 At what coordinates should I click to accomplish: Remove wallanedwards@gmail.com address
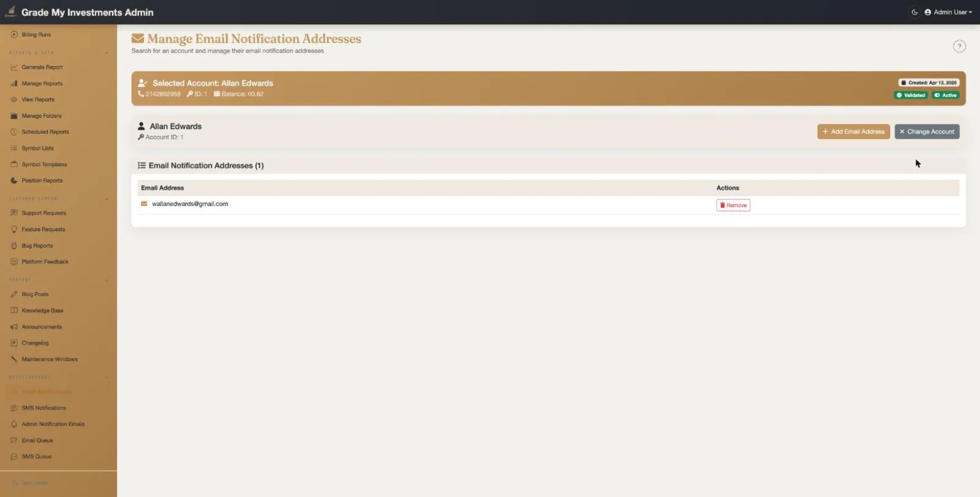pos(733,205)
